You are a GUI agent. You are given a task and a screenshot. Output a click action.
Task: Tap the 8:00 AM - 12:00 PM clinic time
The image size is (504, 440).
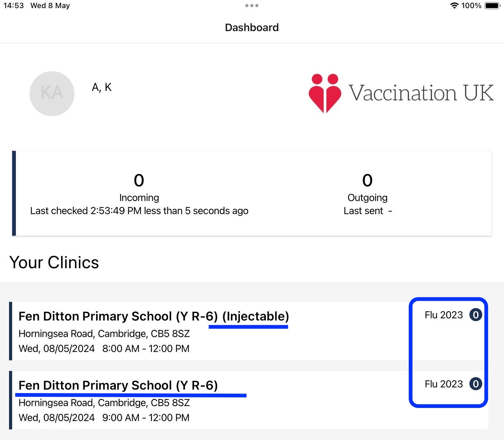pos(146,349)
